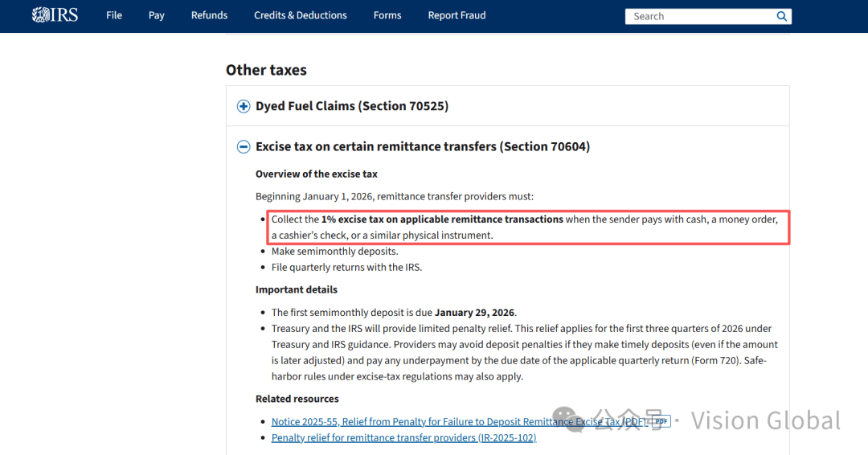Click the Other taxes section heading

pos(266,70)
